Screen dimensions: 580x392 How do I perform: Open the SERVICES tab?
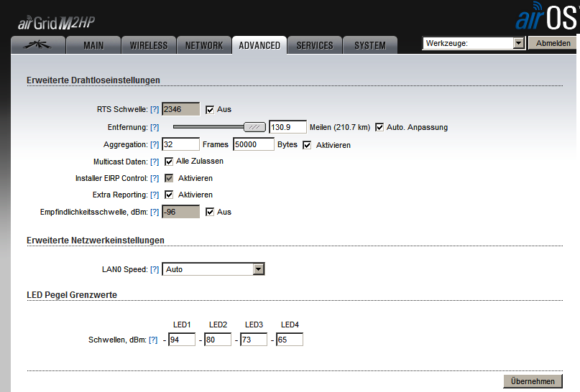(x=314, y=45)
